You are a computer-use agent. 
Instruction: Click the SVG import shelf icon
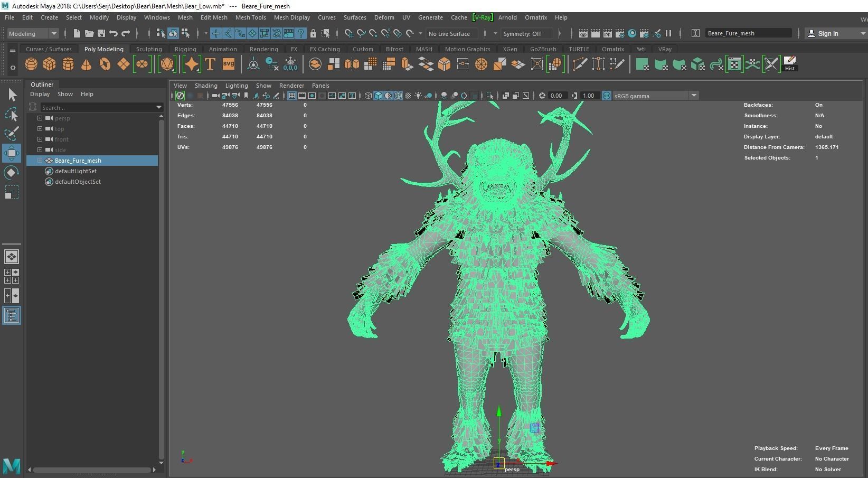[228, 64]
